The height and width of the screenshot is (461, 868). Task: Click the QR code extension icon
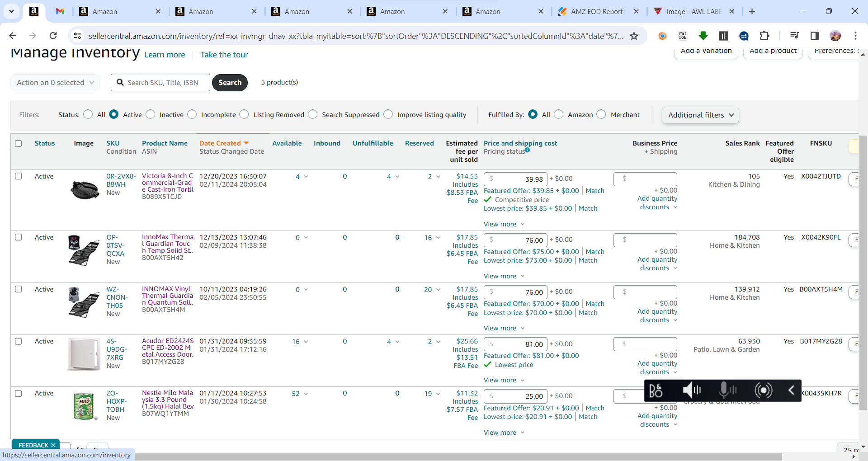683,36
